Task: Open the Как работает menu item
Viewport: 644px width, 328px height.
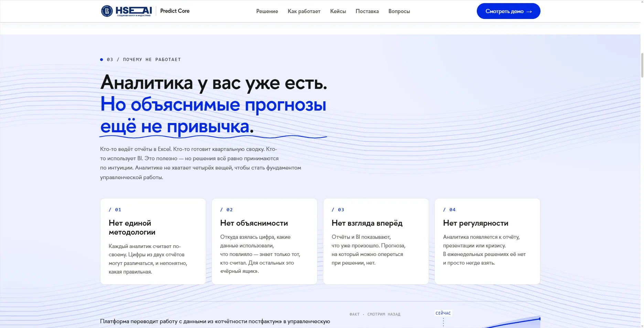Action: click(304, 11)
